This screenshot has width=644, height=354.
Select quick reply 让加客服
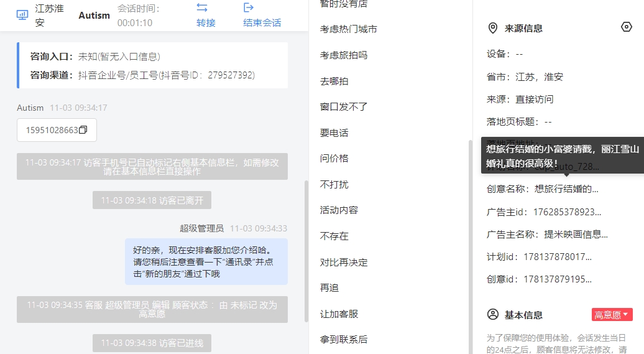[x=339, y=314]
